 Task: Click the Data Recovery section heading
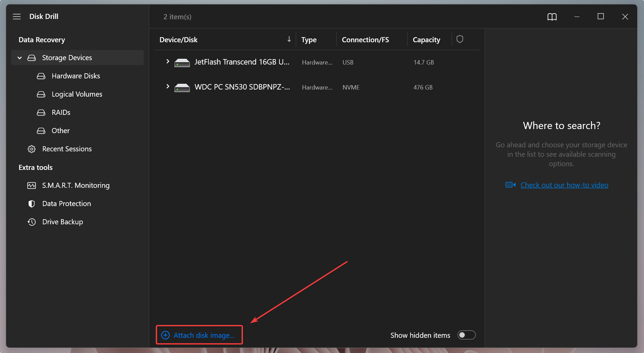42,40
